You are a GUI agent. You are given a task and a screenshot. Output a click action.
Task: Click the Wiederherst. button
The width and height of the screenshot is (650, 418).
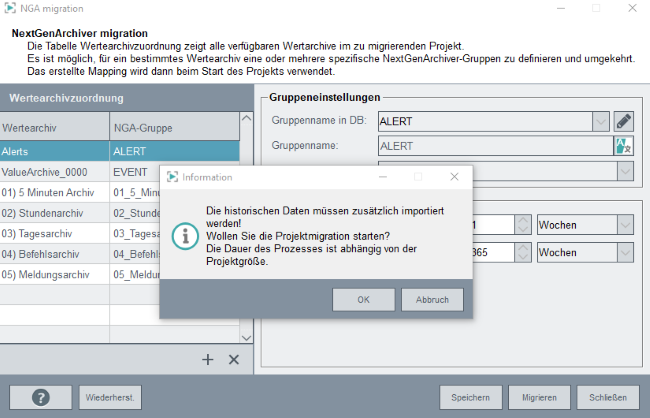[x=110, y=397]
